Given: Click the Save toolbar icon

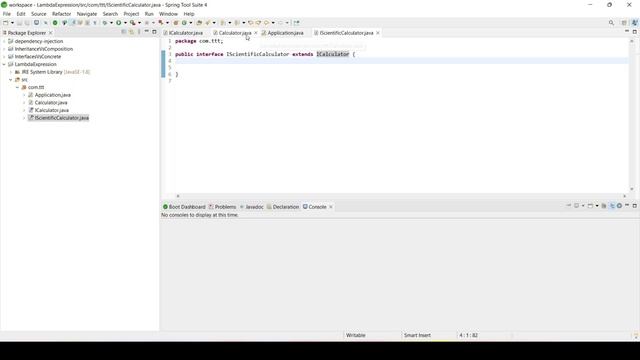Looking at the screenshot, I should [x=19, y=23].
